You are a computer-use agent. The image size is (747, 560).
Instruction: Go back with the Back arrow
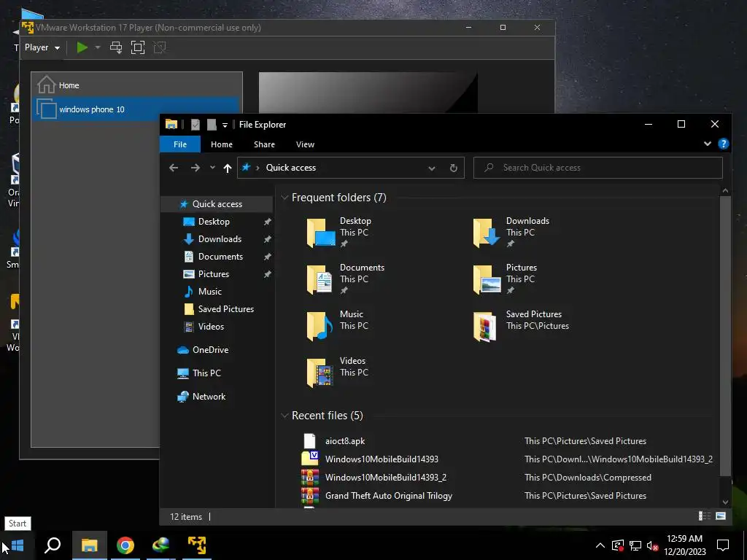[174, 168]
